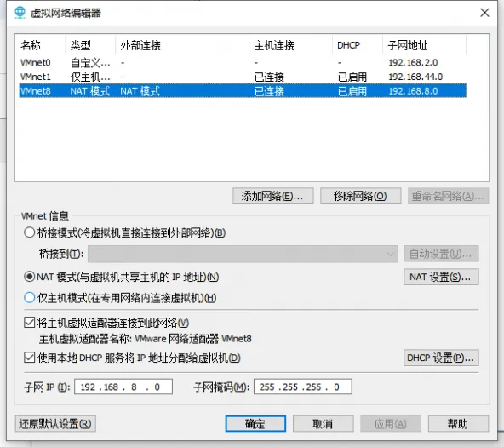
Task: Select the VMnet1 row
Action: (x=243, y=77)
